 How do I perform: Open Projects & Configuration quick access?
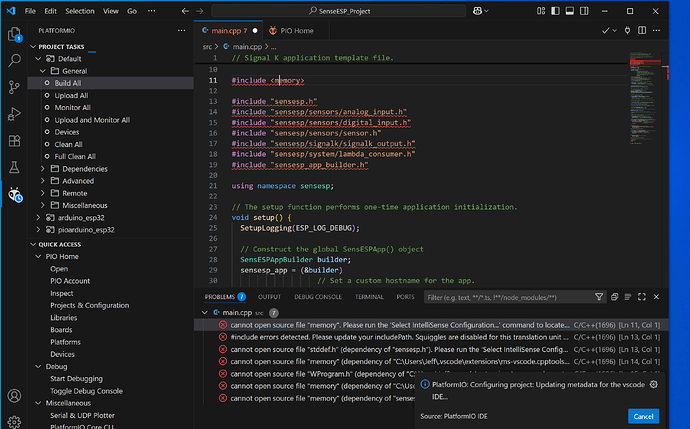coord(90,305)
